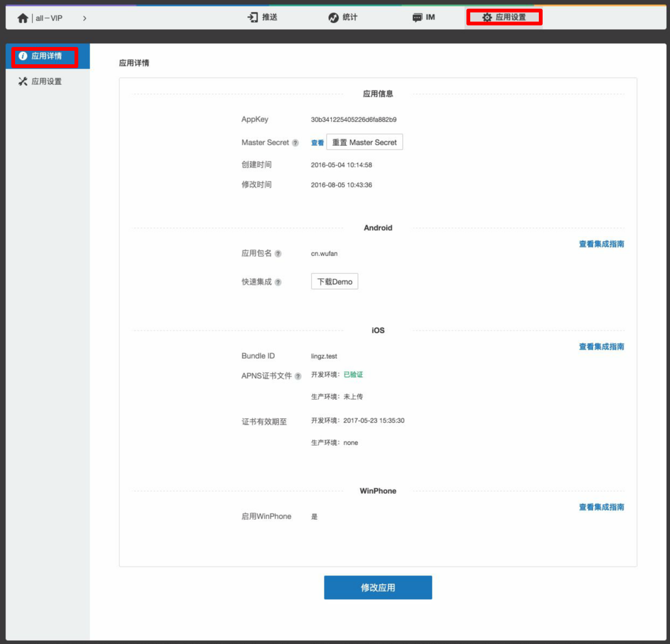
Task: Click the info icon beside 应用详情 in sidebar
Action: (x=23, y=56)
